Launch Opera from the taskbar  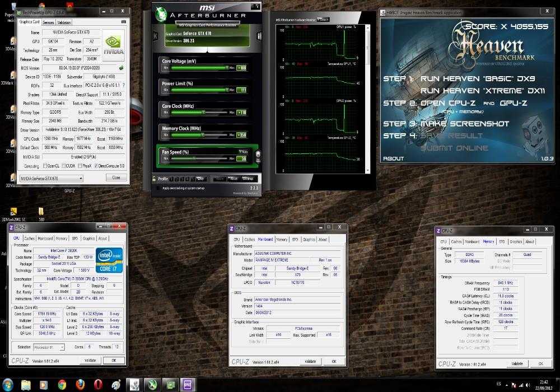pyautogui.click(x=98, y=385)
